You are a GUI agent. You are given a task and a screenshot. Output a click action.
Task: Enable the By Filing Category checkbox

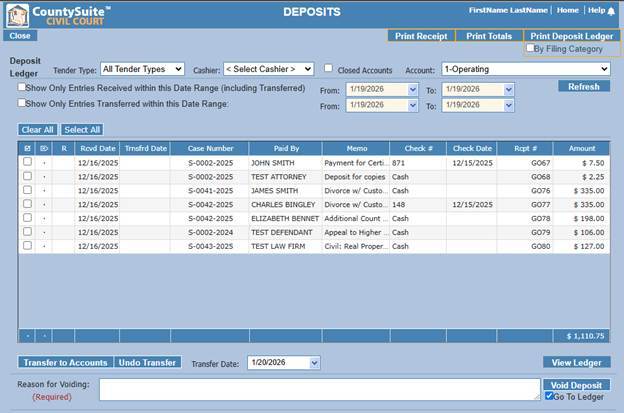pos(530,48)
